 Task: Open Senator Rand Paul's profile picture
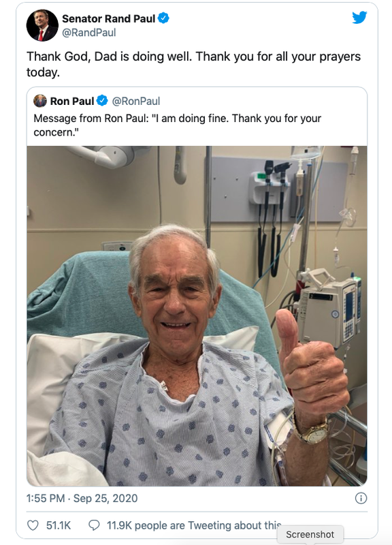(42, 25)
